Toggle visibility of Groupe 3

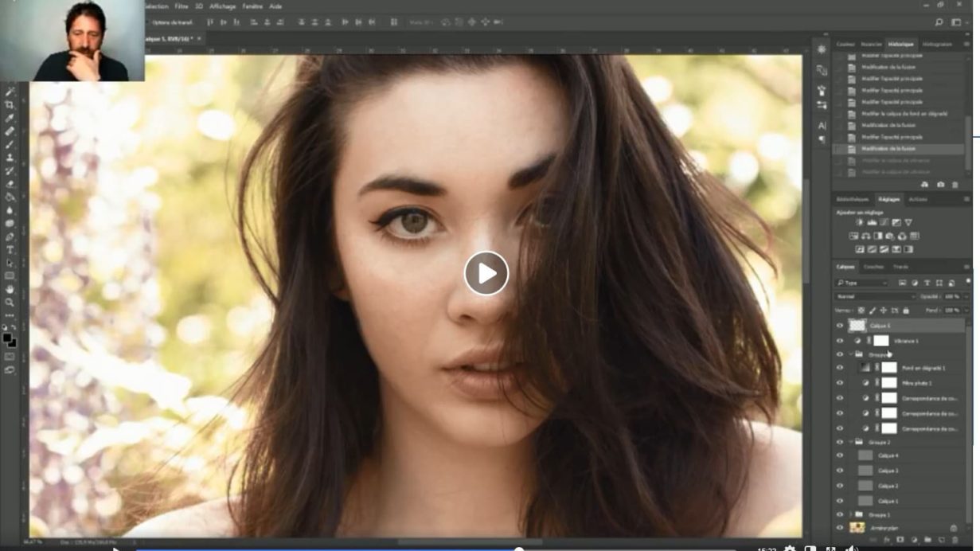pyautogui.click(x=840, y=354)
